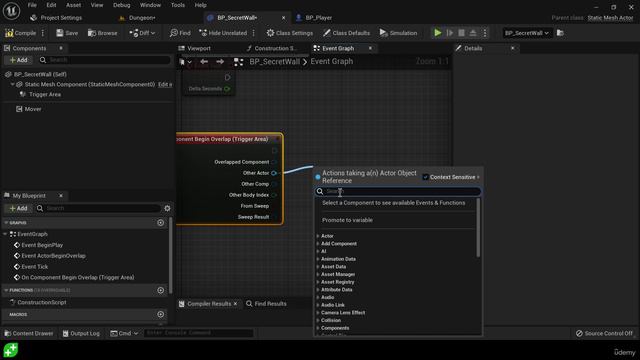Open compile options menu dots
This screenshot has height=360, width=640.
(43, 33)
